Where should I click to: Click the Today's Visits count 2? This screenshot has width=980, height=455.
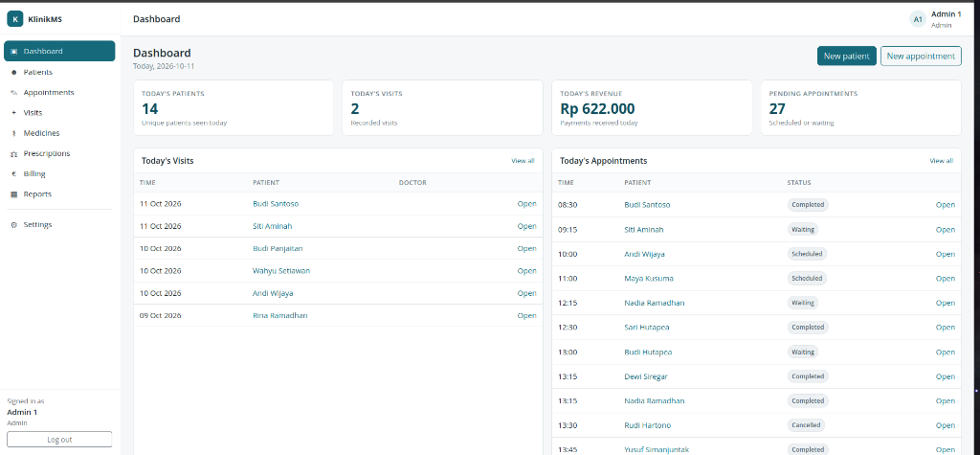(x=355, y=109)
